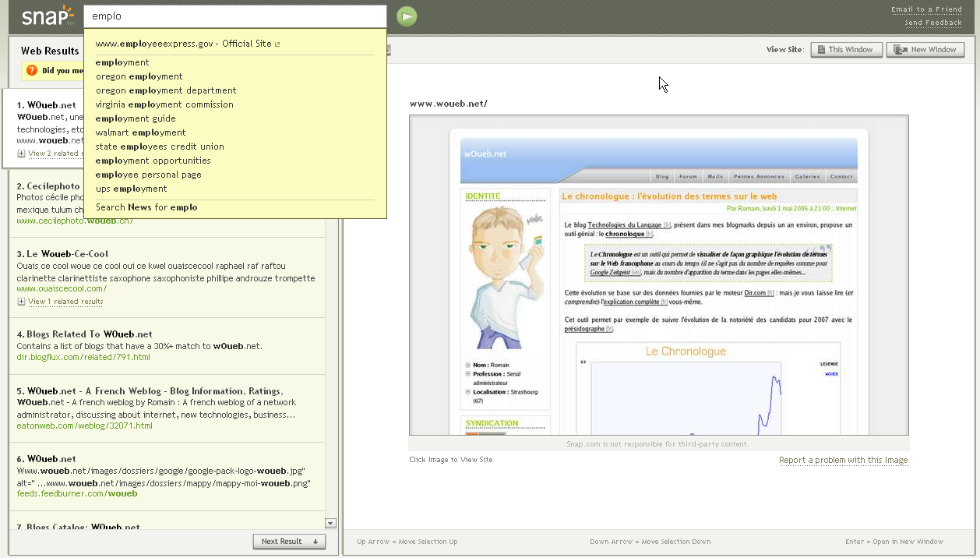Click the third-party content disclaimer text
Screen dimensions: 980x558
point(658,444)
